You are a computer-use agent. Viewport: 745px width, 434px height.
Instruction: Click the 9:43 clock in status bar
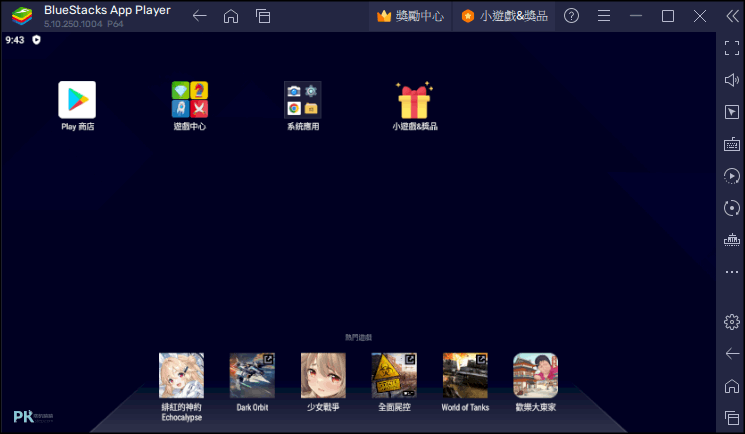[15, 40]
